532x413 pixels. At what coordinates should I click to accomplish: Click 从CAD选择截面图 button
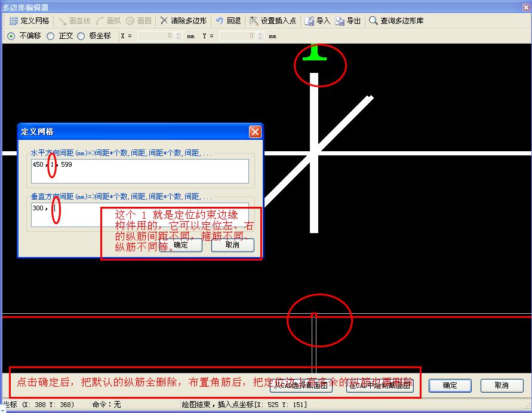click(301, 386)
